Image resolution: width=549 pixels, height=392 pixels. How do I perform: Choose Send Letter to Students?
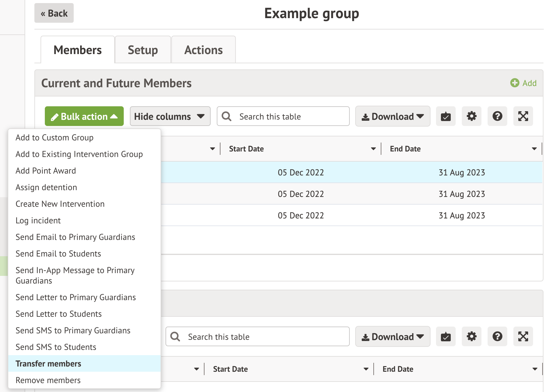[84, 314]
